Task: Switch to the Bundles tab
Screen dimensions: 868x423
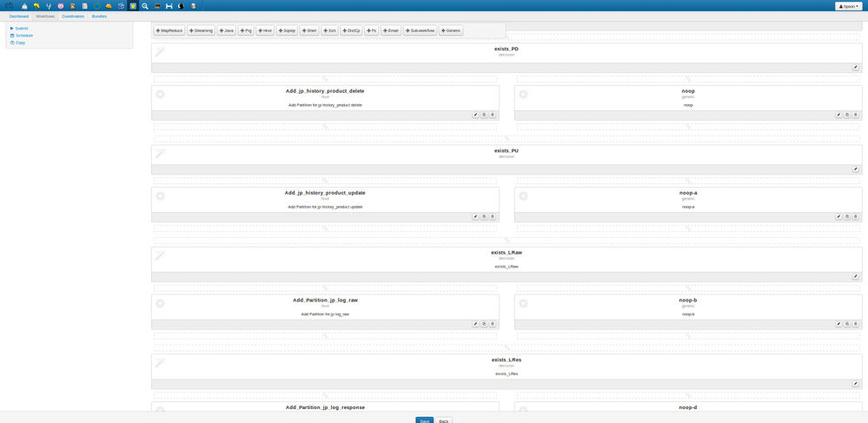Action: [99, 17]
